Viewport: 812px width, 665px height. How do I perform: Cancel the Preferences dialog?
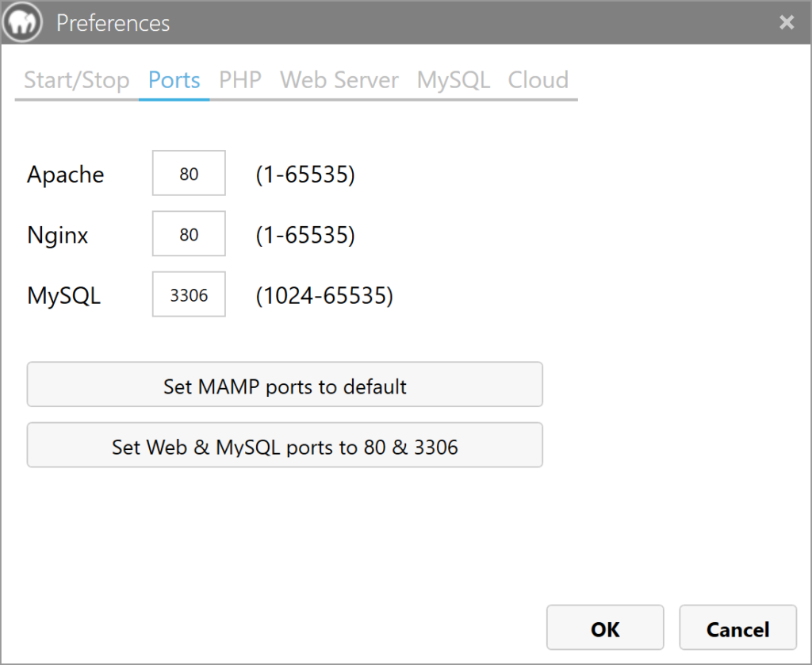(737, 628)
